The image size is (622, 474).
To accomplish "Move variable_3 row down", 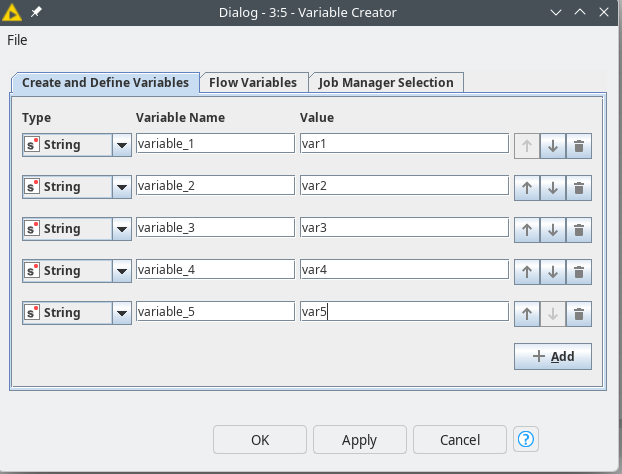I will (552, 229).
